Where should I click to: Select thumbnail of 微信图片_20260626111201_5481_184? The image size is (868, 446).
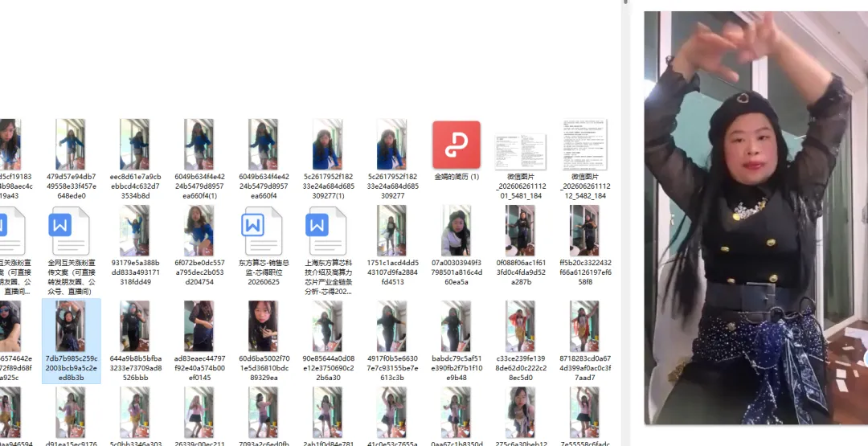pyautogui.click(x=520, y=152)
